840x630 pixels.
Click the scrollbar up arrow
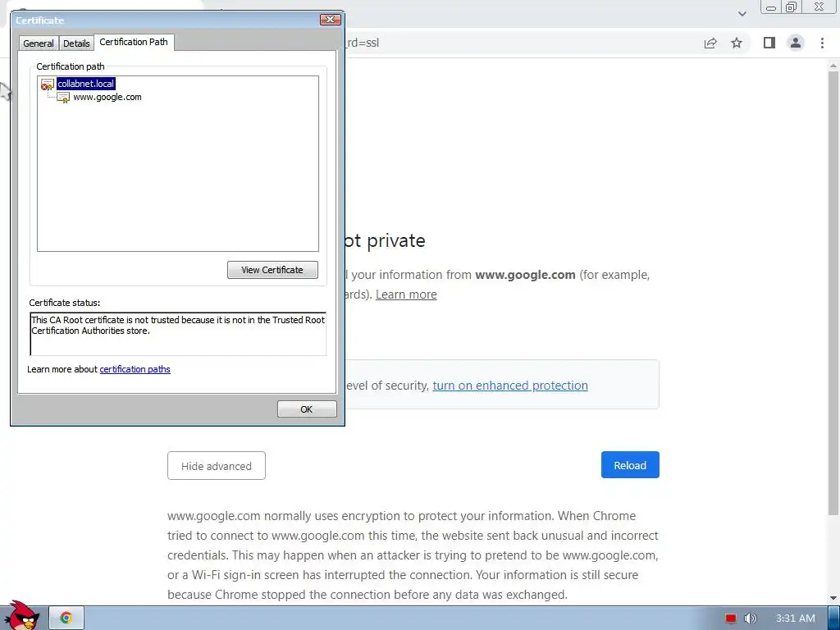(x=833, y=66)
